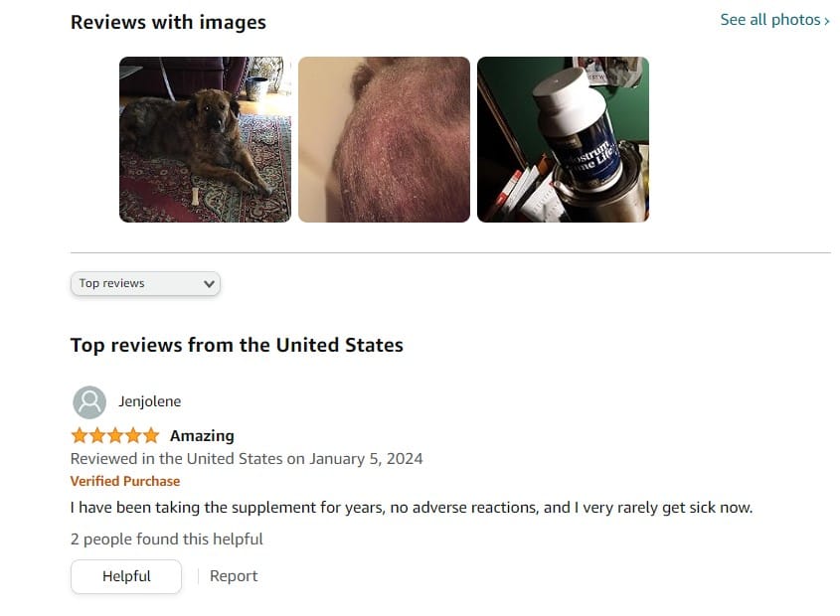
Task: Click the down chevron in the Top reviews selector
Action: (x=209, y=284)
